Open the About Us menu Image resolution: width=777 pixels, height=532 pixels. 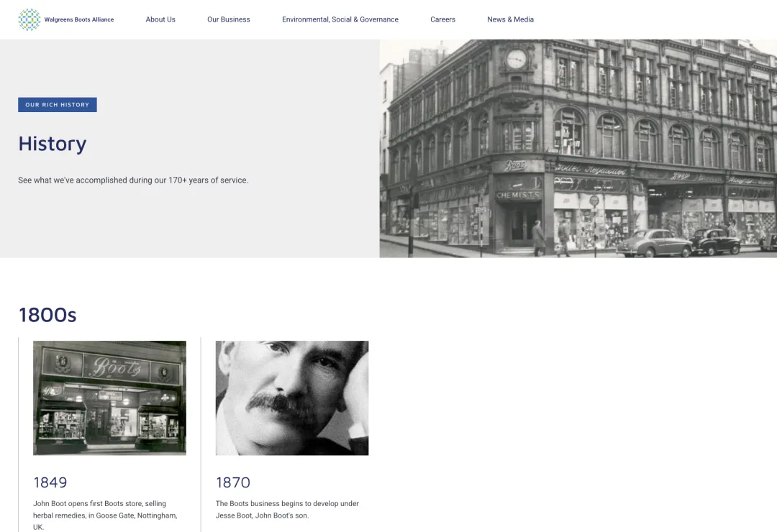[x=160, y=19]
